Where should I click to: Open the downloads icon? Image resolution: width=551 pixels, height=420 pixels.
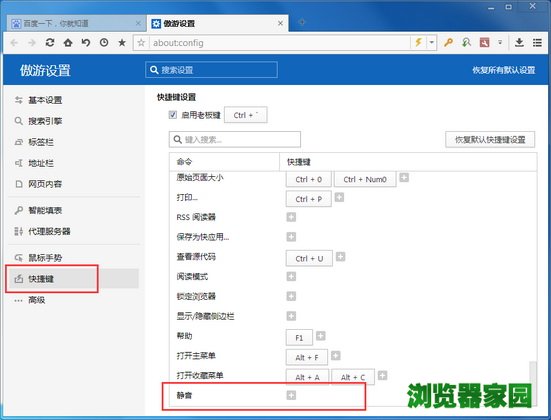(x=519, y=43)
